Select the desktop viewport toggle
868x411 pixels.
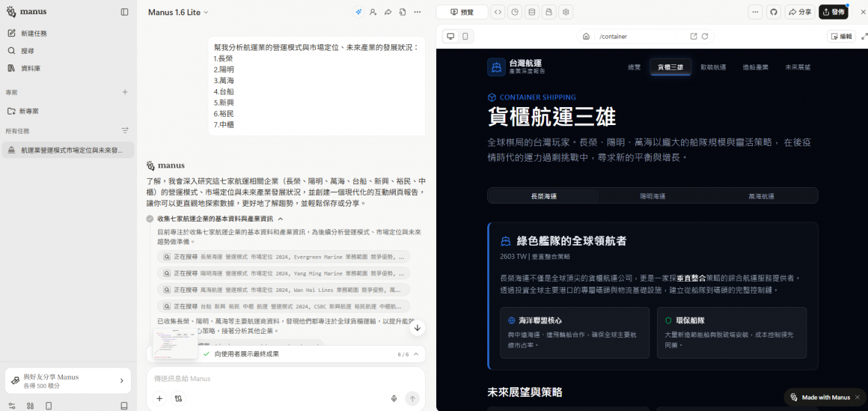pyautogui.click(x=450, y=37)
